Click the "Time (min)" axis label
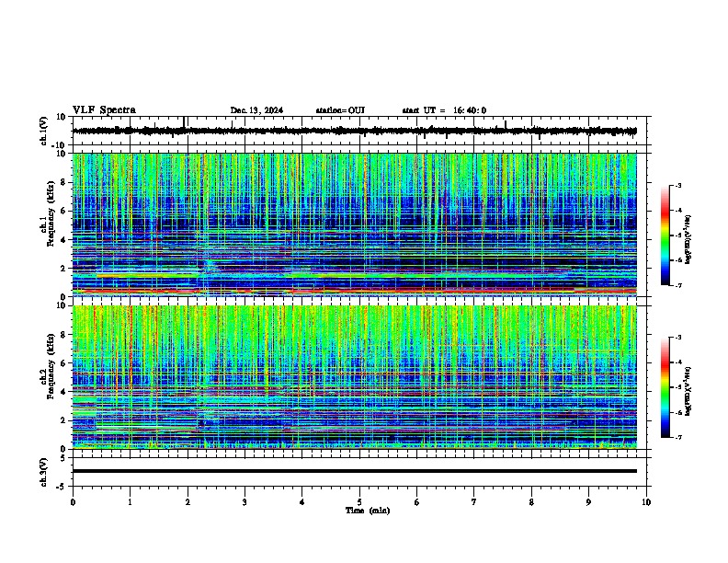 (368, 511)
